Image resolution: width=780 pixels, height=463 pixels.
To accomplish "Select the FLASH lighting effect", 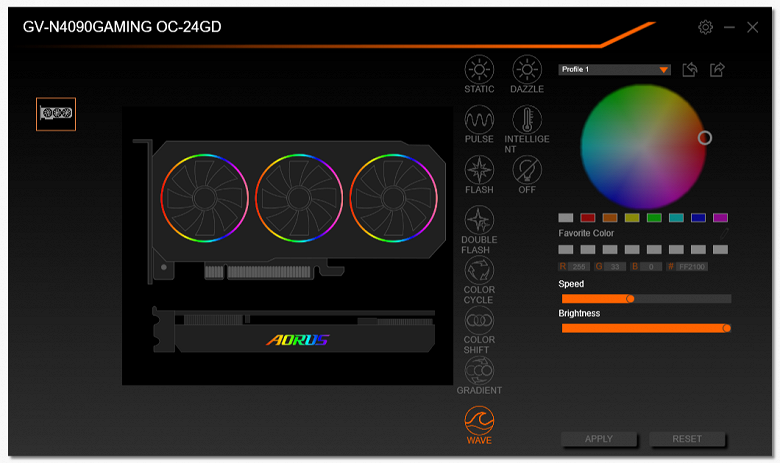I will [479, 175].
